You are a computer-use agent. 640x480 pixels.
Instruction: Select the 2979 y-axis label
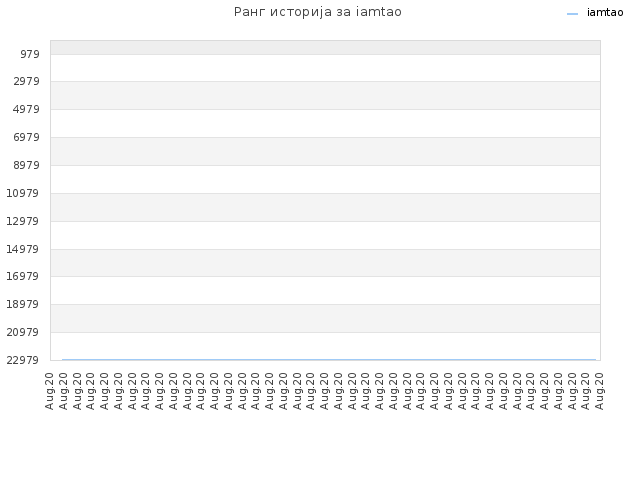click(x=26, y=81)
